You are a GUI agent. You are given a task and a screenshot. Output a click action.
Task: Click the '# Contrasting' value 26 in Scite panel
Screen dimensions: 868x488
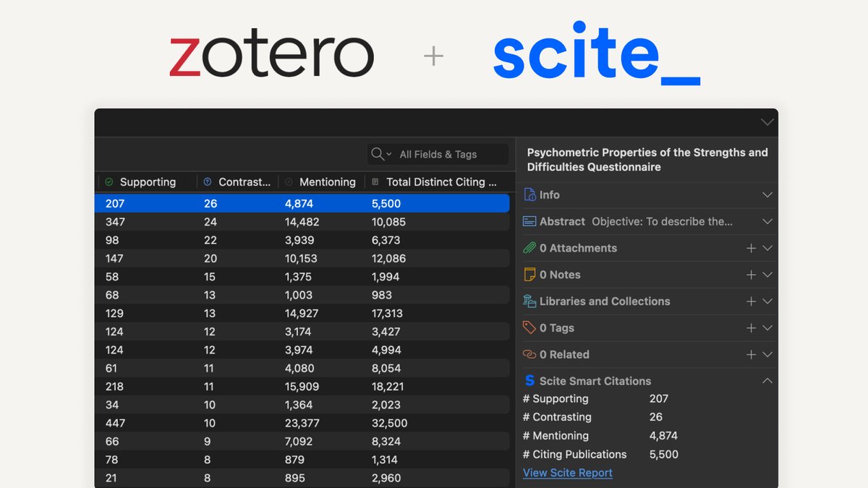656,417
